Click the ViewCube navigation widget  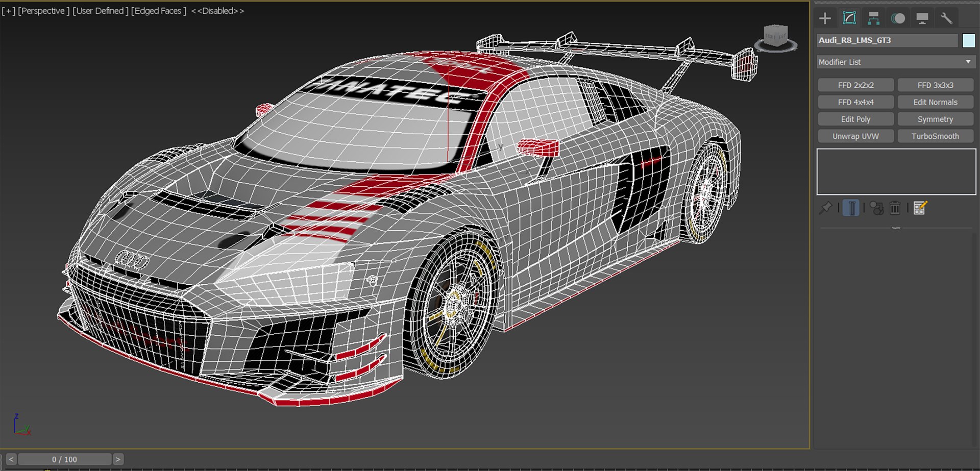pos(776,38)
